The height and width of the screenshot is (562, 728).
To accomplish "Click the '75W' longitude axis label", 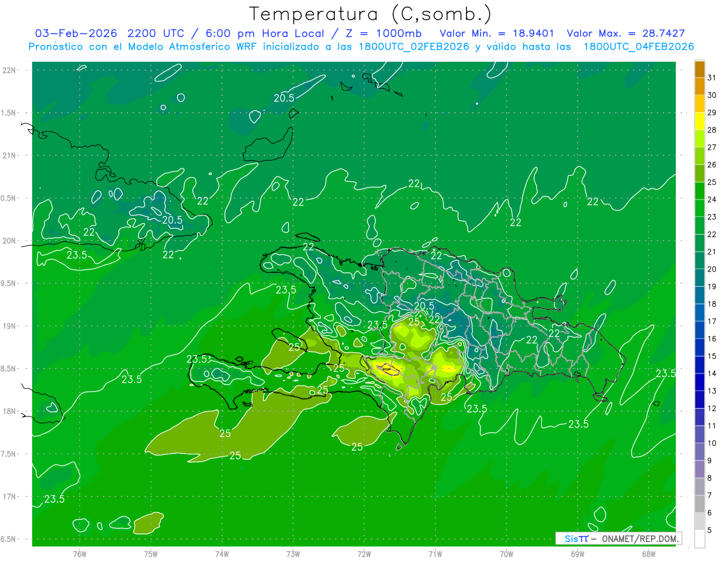I will 151,554.
